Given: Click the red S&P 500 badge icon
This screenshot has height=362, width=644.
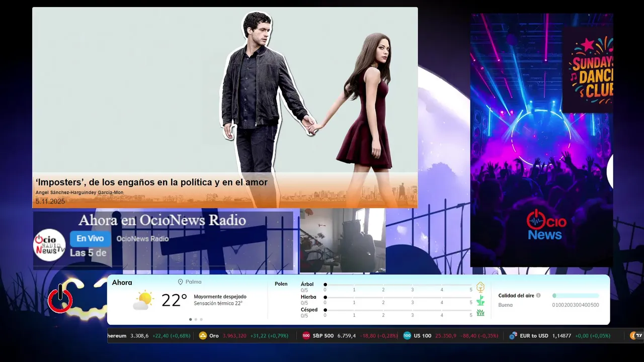Looking at the screenshot, I should tap(306, 335).
